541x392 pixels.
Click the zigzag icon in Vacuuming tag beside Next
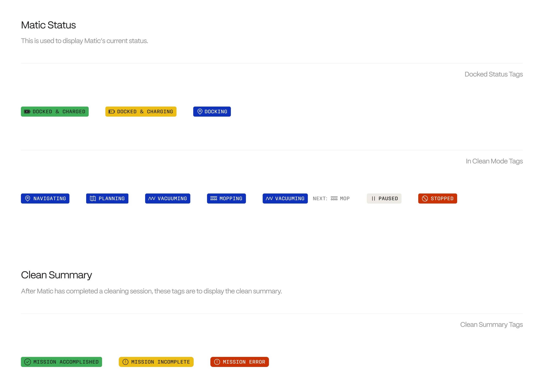point(269,199)
